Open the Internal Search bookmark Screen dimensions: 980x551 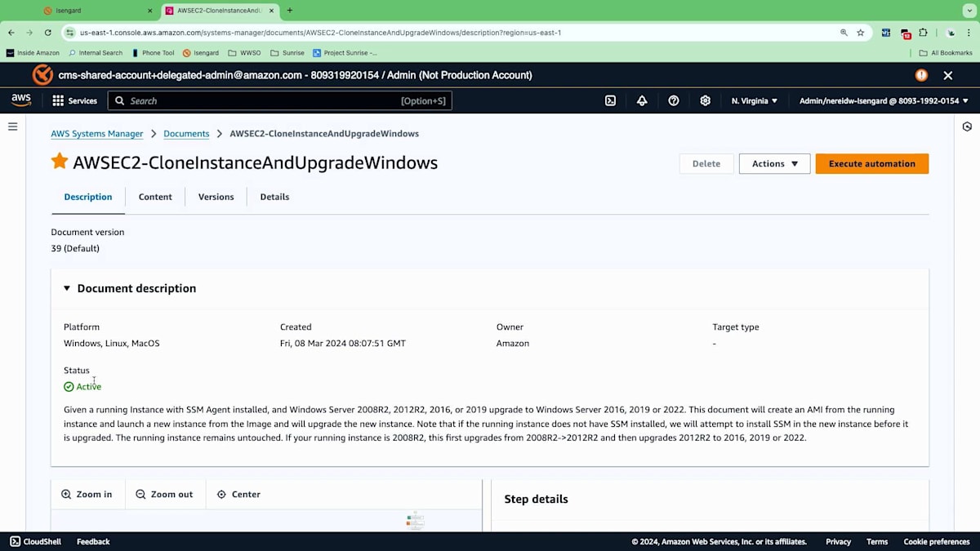coord(96,53)
